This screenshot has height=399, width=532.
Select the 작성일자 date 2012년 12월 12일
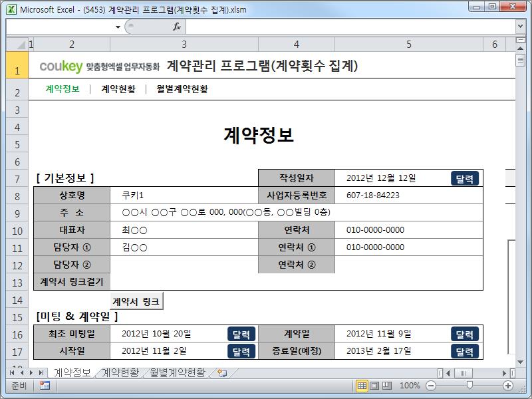[x=381, y=178]
